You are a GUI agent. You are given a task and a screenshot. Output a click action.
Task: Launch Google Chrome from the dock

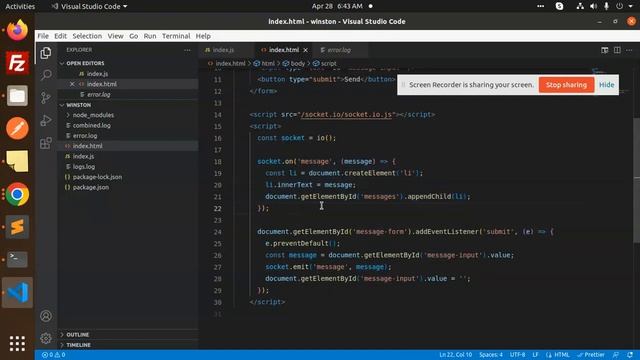click(17, 194)
